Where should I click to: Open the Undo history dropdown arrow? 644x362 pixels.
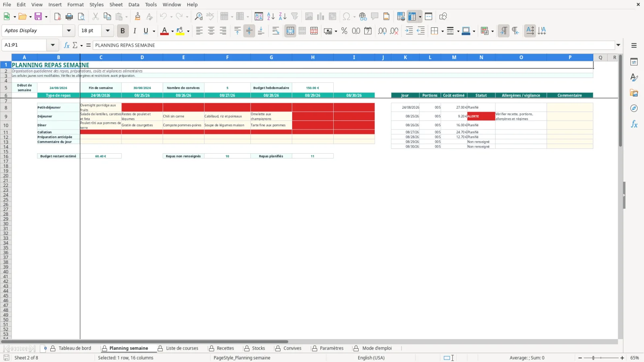[x=171, y=16]
